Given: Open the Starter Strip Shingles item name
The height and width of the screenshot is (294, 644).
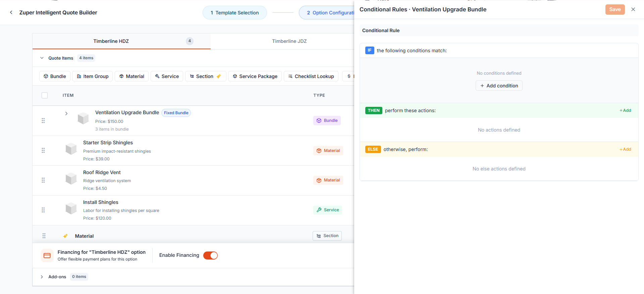Looking at the screenshot, I should coord(108,143).
